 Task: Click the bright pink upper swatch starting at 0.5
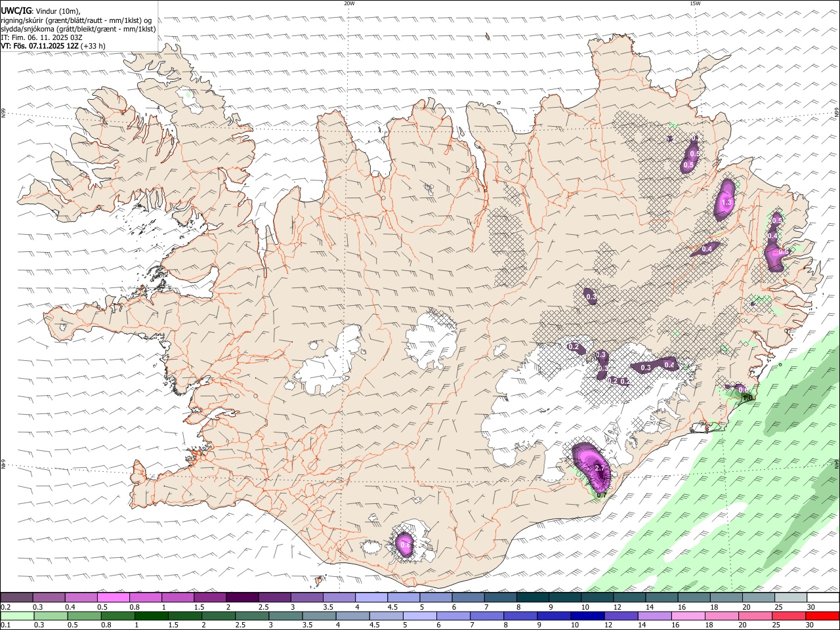tap(113, 597)
